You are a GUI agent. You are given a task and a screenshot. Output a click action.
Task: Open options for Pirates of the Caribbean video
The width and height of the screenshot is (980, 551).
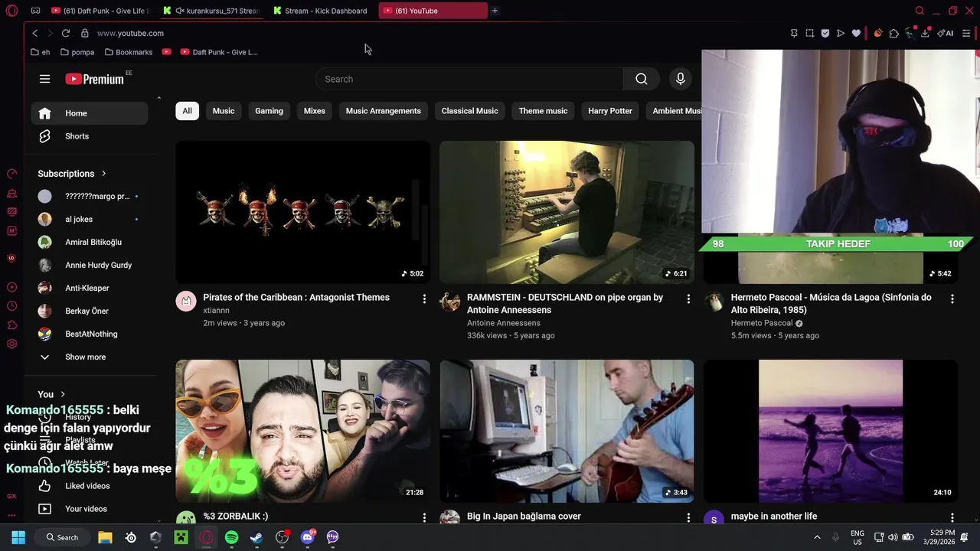[x=424, y=299]
